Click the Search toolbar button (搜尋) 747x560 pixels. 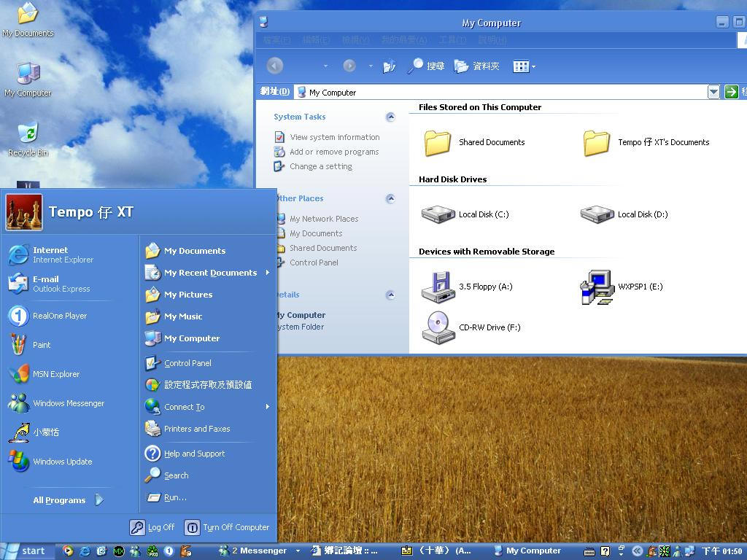426,66
